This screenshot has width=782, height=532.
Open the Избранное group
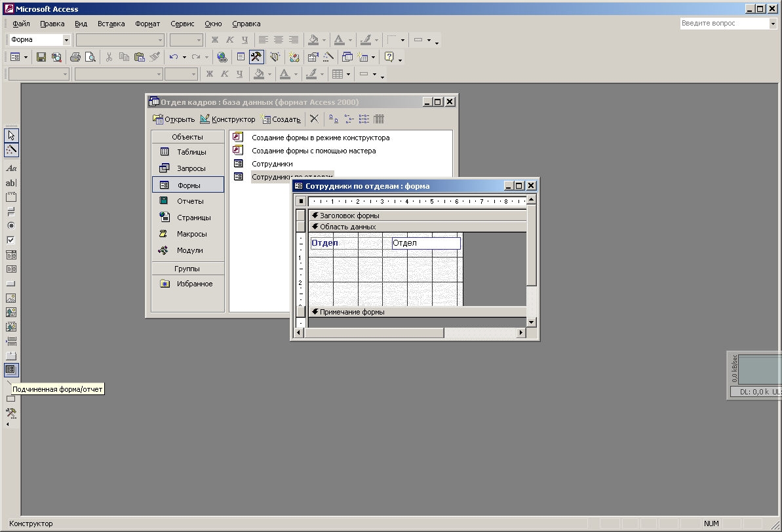click(x=188, y=283)
